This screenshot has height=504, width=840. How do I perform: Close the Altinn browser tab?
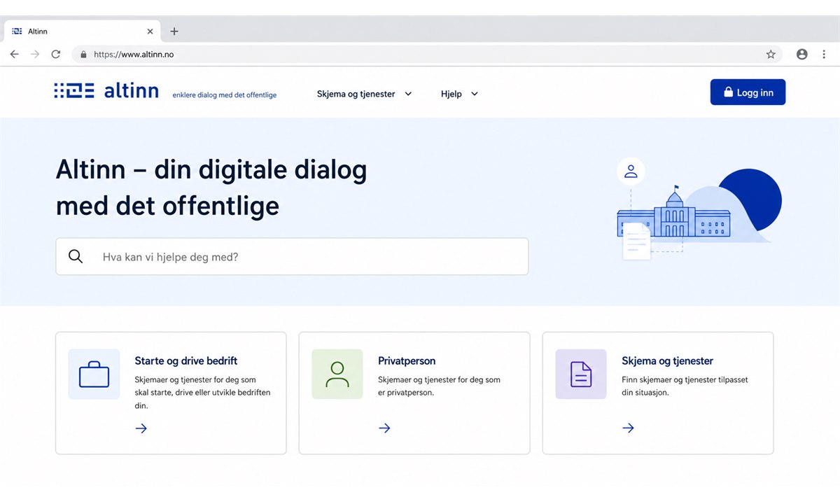tap(150, 31)
